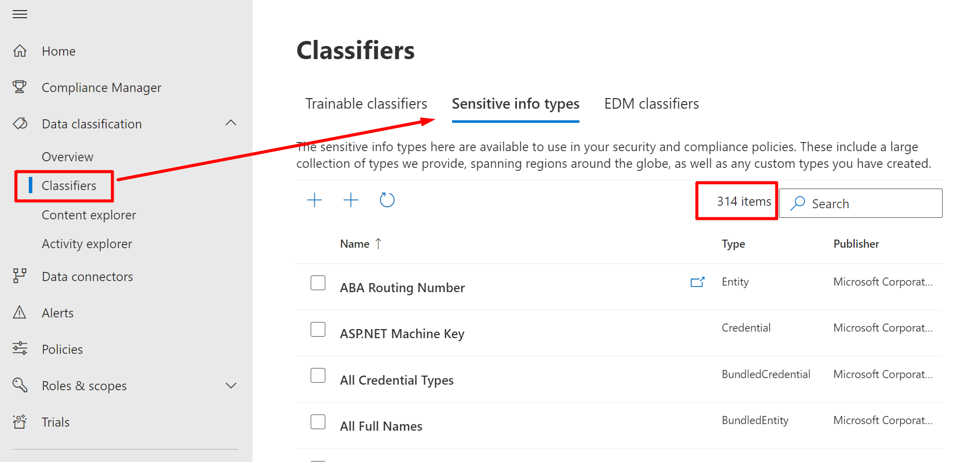Viewport: 980px width, 462px height.
Task: Switch to the EDM classifiers tab
Action: pyautogui.click(x=651, y=104)
